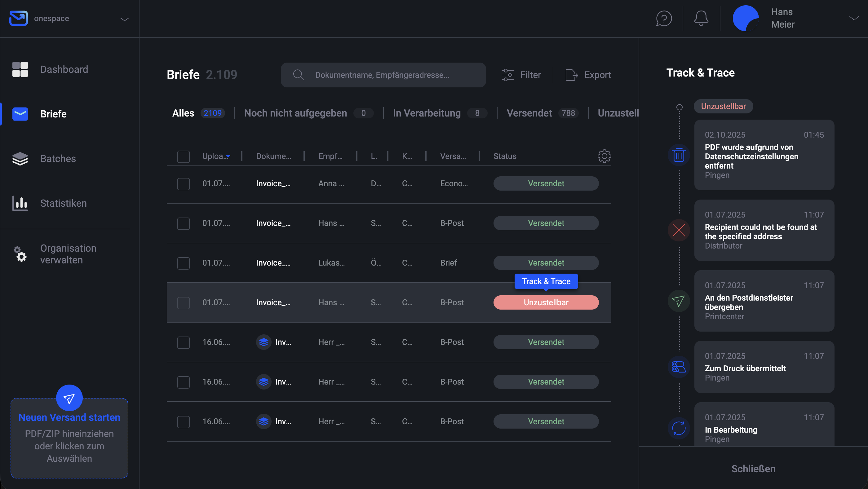Open the help question-mark icon
Image resolution: width=868 pixels, height=489 pixels.
(x=664, y=19)
